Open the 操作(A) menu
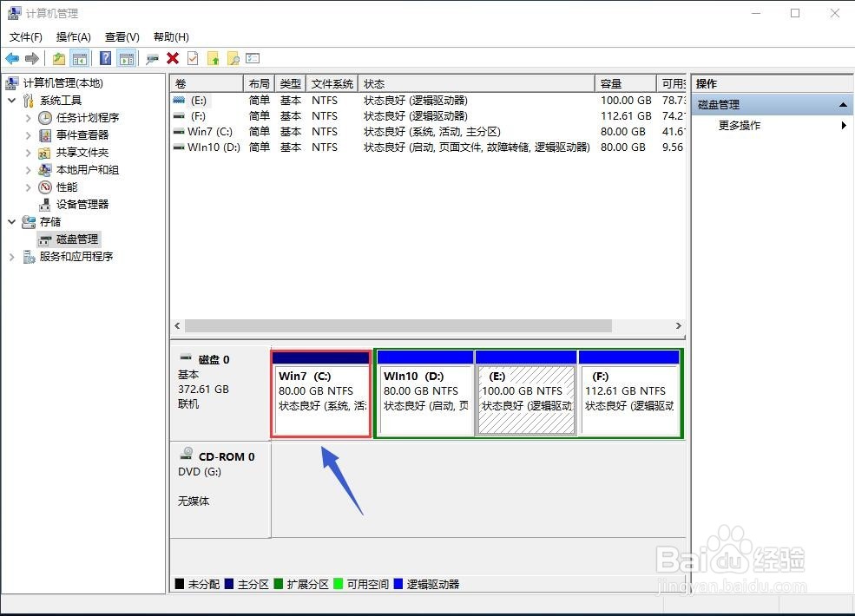The width and height of the screenshot is (855, 616). pyautogui.click(x=73, y=36)
